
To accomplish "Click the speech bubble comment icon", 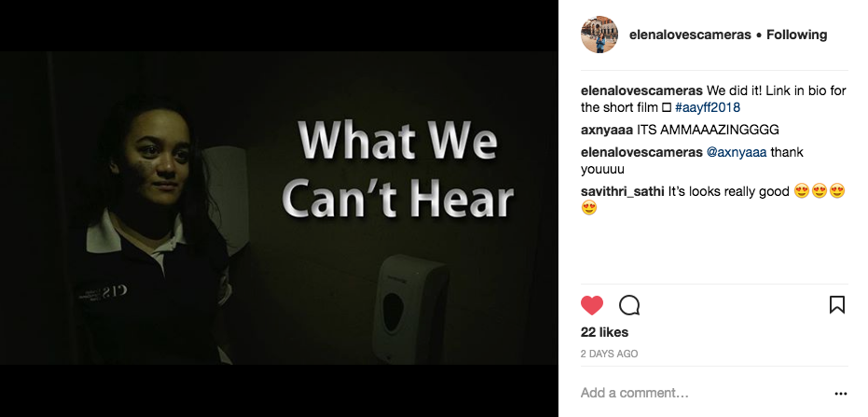I will pyautogui.click(x=629, y=305).
